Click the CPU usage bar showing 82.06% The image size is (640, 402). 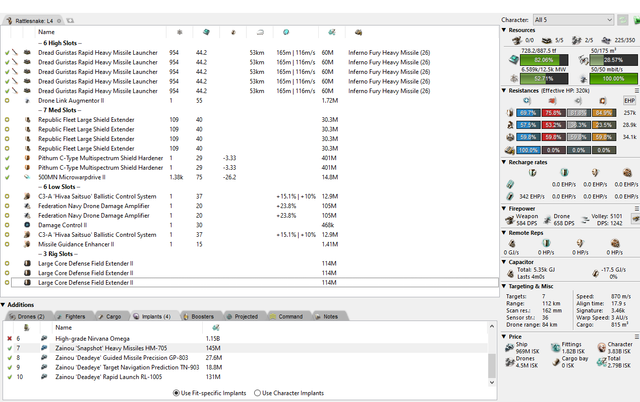[x=544, y=60]
